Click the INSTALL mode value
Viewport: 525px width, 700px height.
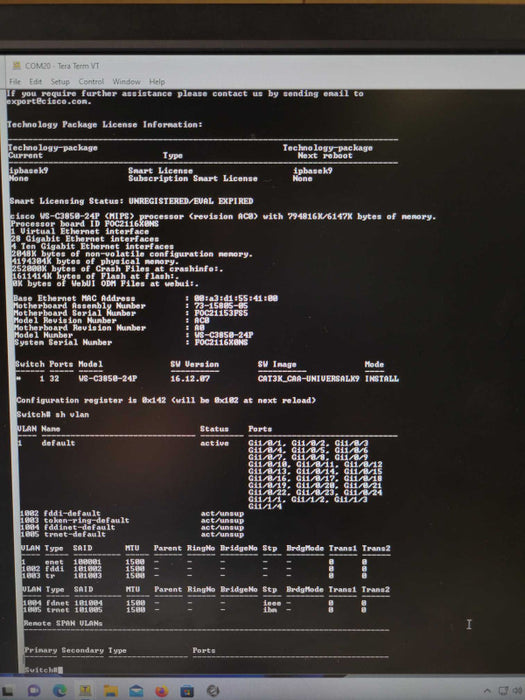pos(382,379)
